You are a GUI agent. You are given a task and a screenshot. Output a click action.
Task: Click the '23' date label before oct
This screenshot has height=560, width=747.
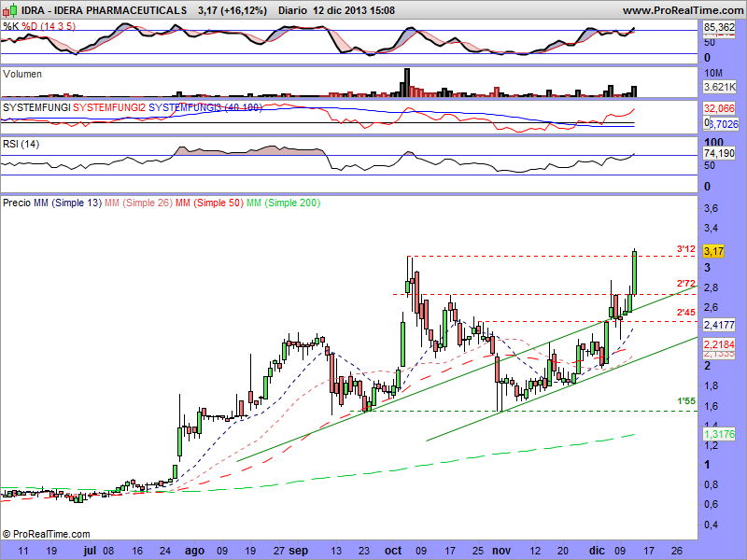(364, 551)
